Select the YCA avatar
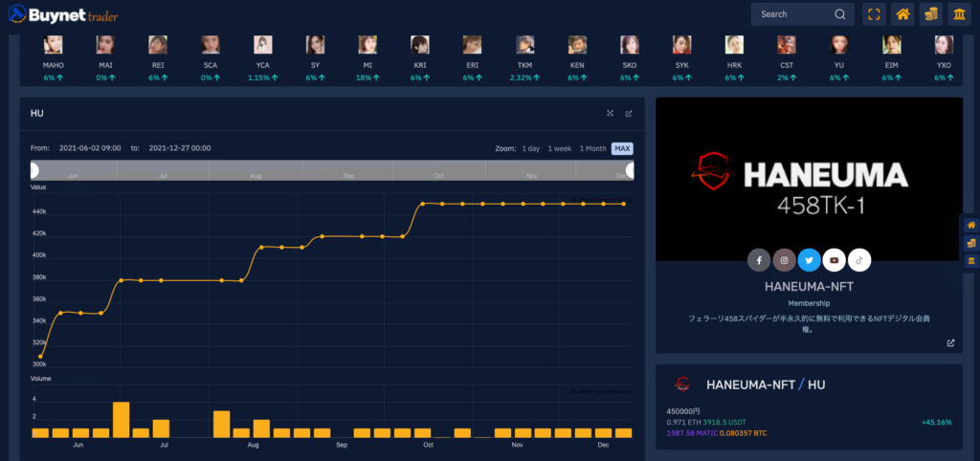Viewport: 980px width, 461px height. tap(263, 44)
